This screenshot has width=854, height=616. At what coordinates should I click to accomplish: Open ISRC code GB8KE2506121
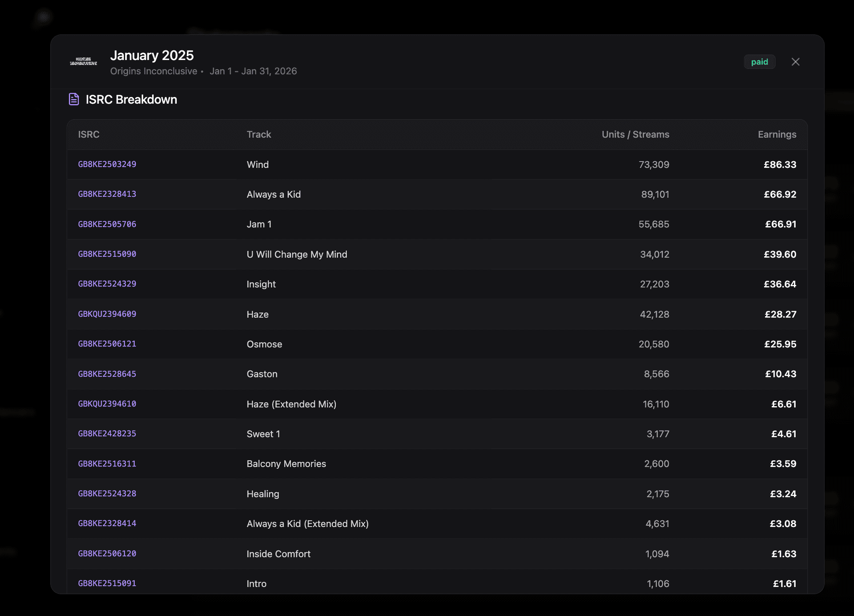107,344
